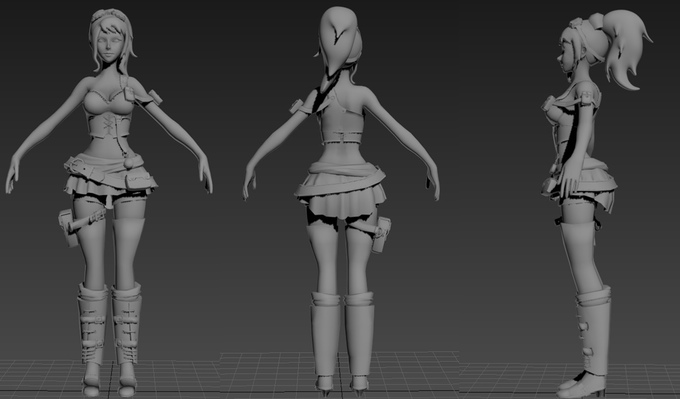Viewport: 680px width, 399px height.
Task: Select the side-view model's face profile
Action: [564, 56]
